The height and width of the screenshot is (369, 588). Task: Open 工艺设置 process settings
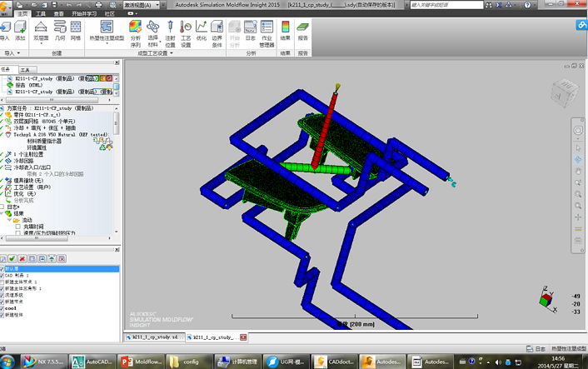tap(186, 32)
